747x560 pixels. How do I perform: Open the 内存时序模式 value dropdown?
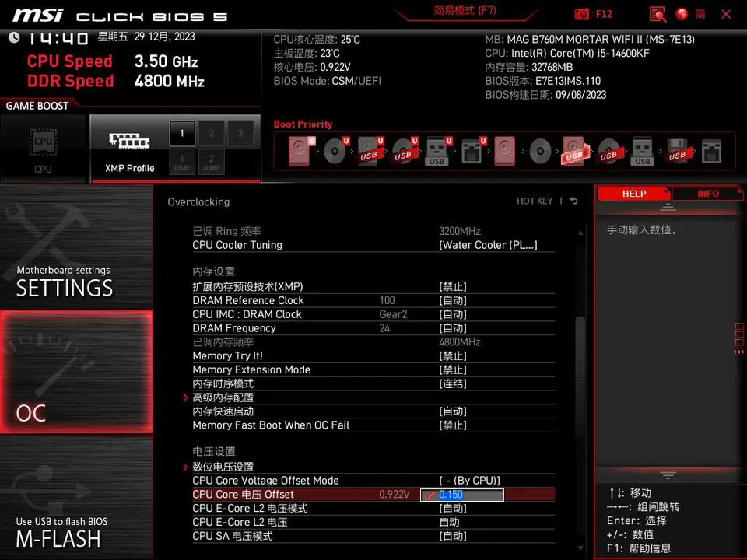pos(453,383)
